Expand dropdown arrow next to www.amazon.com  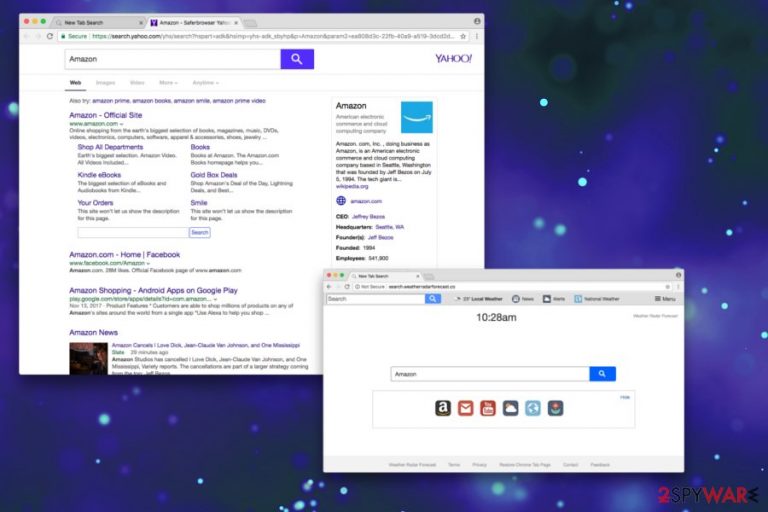(121, 124)
